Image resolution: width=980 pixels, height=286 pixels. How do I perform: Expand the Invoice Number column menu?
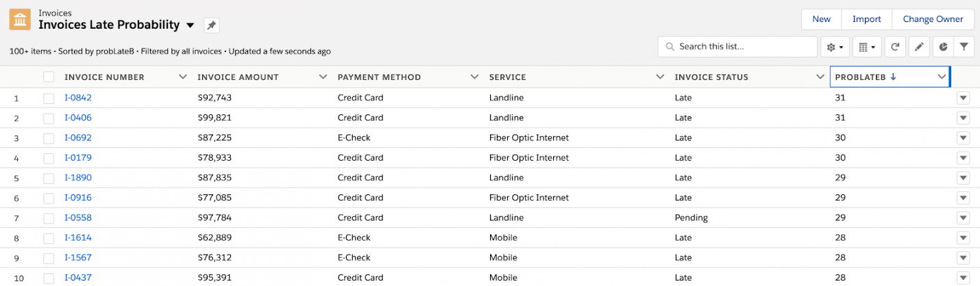pyautogui.click(x=182, y=77)
